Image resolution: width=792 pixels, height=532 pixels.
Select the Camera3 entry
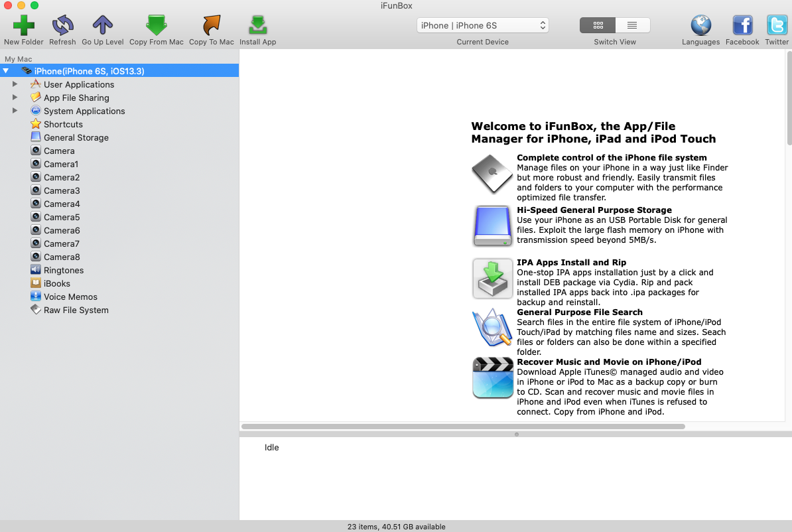tap(62, 190)
